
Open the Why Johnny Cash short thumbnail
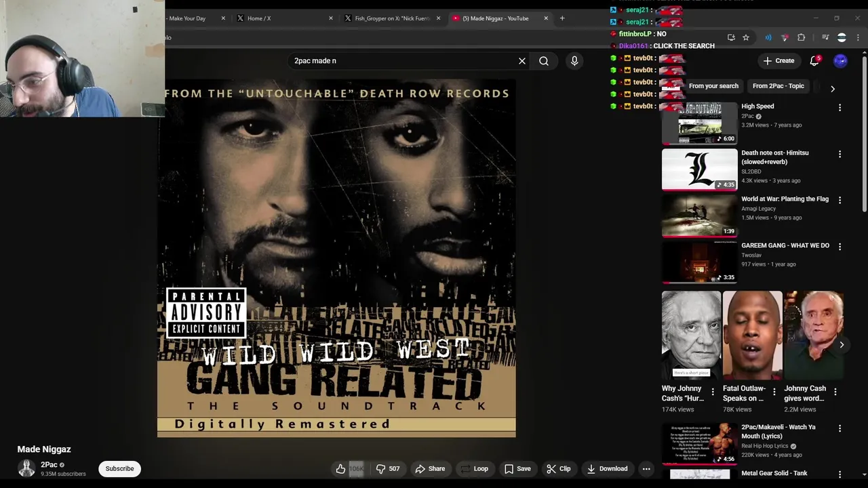[691, 335]
